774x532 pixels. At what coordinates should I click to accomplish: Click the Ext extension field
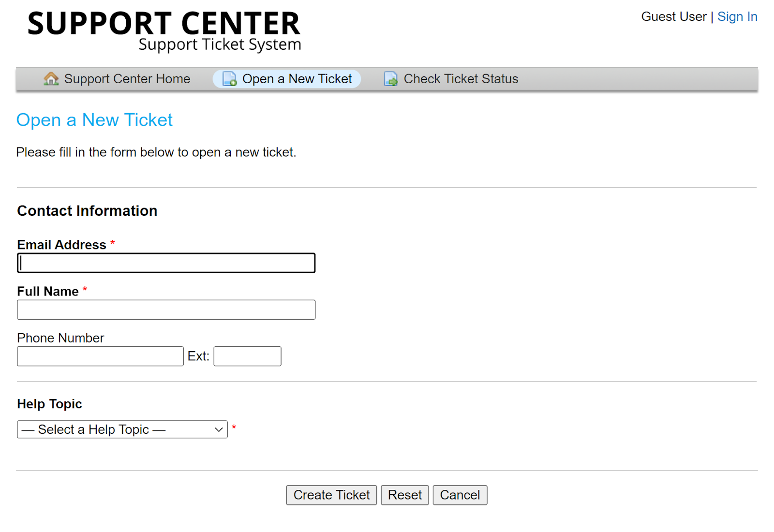[247, 356]
